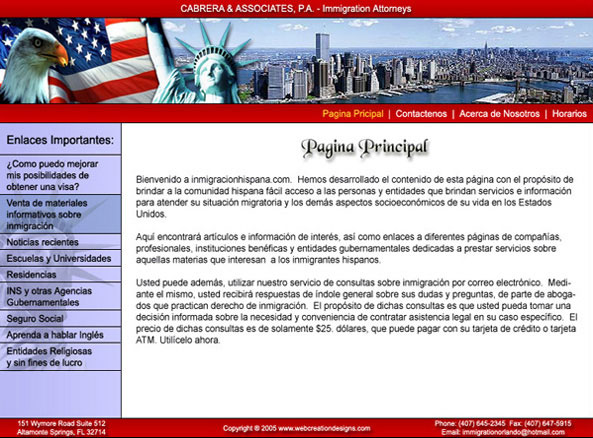593x438 pixels.
Task: Select Venta de materiales informativos sobre inmigración
Action: 61,214
